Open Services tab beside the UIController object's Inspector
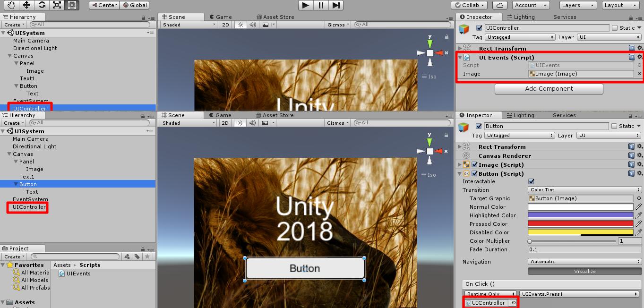The width and height of the screenshot is (644, 308). (564, 17)
